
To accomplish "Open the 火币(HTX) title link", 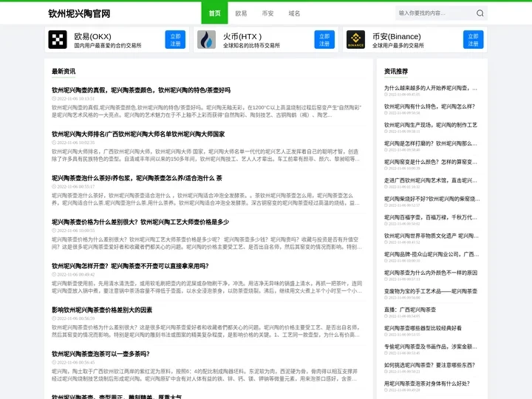I will (242, 36).
